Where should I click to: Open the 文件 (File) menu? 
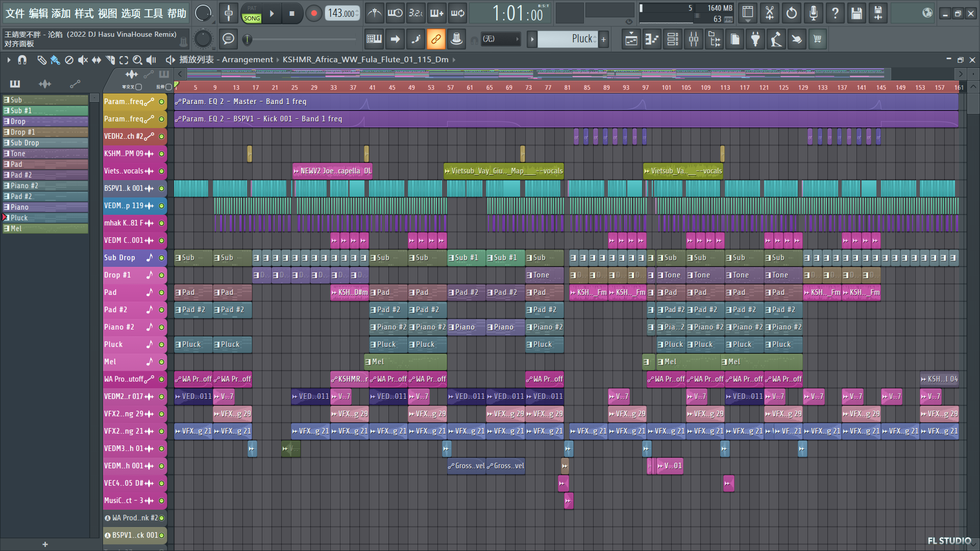point(14,13)
